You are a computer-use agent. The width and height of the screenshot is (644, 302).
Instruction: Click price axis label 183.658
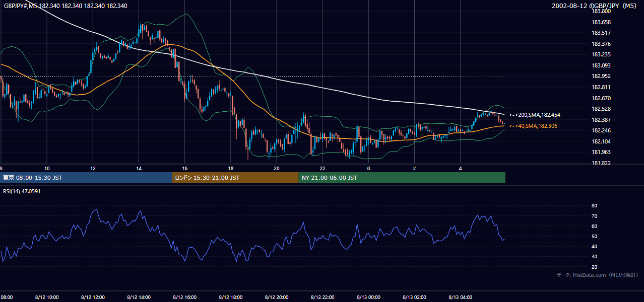(601, 22)
